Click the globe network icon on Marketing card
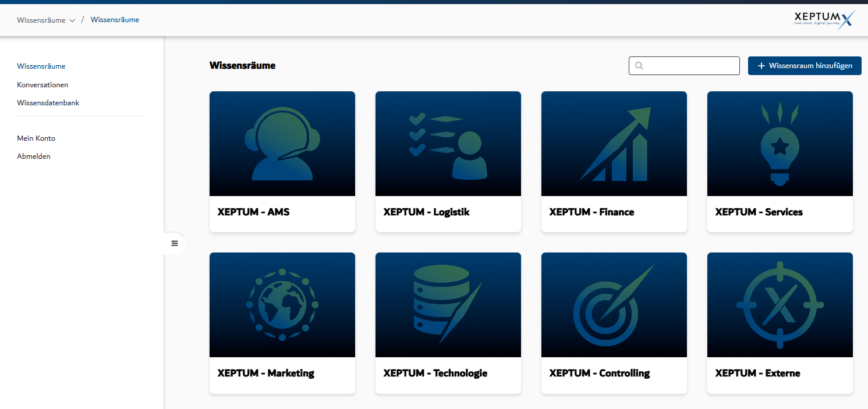This screenshot has width=868, height=409. pyautogui.click(x=282, y=305)
